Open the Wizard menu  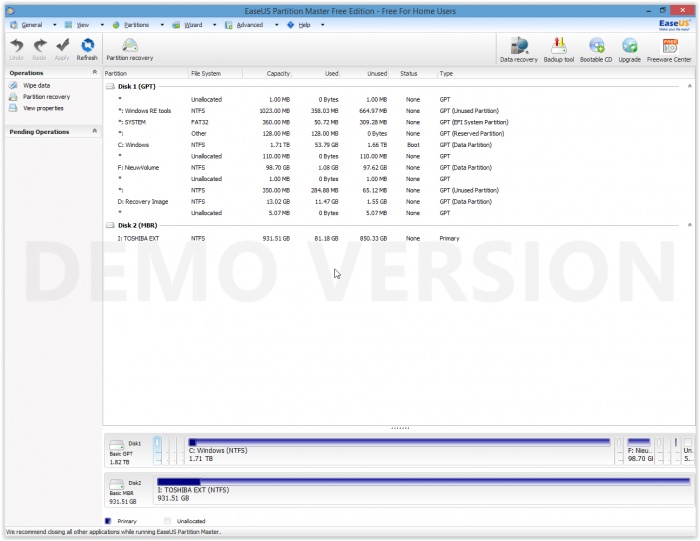pos(193,25)
